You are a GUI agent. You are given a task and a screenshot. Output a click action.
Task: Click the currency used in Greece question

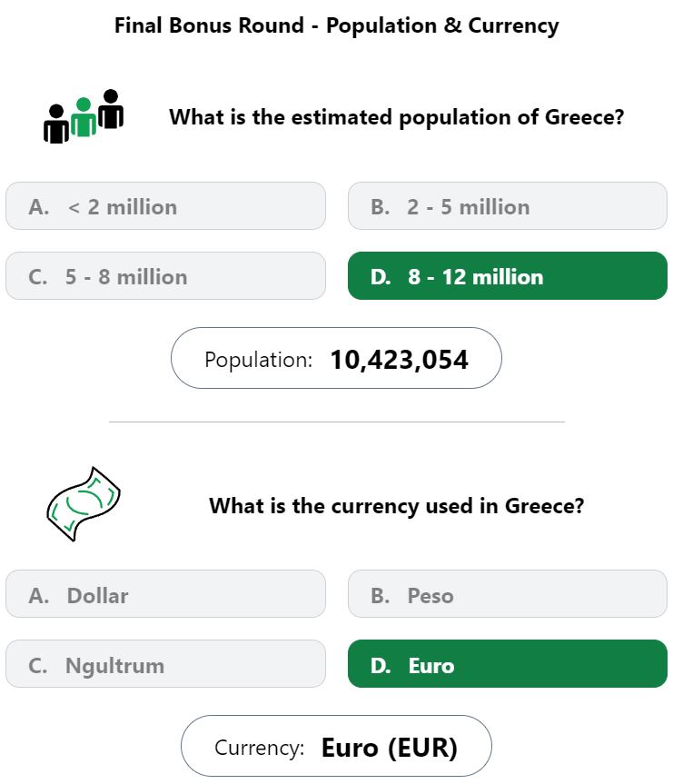point(397,506)
